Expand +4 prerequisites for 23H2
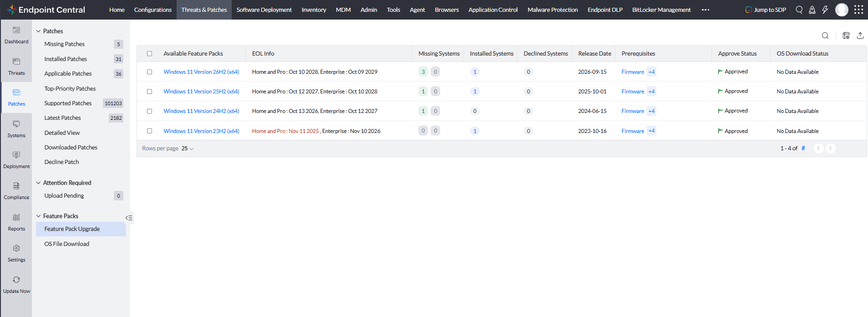This screenshot has width=868, height=317. 651,131
